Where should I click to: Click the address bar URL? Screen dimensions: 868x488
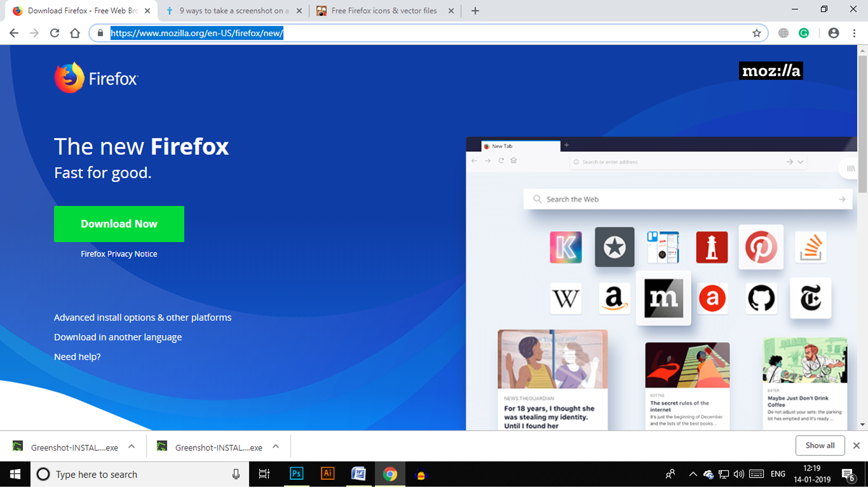point(197,33)
